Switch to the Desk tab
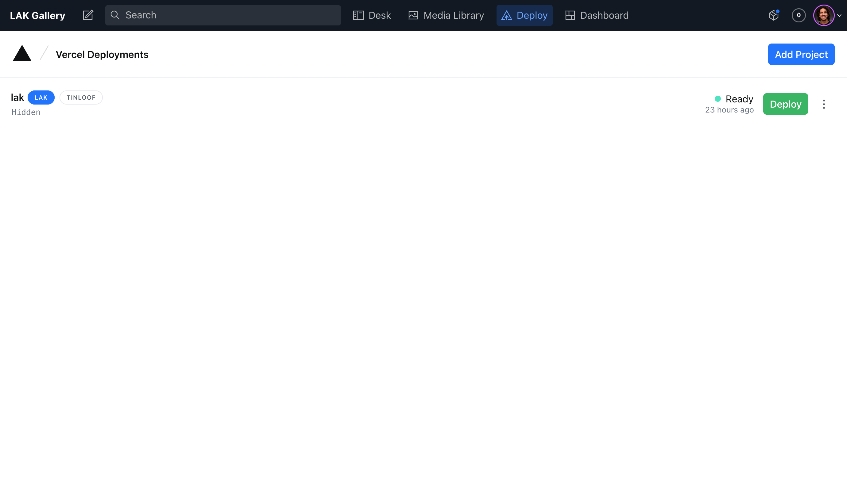Viewport: 847px width, 504px height. [x=379, y=15]
